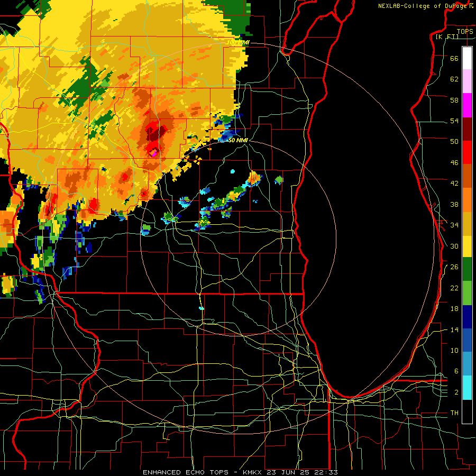The height and width of the screenshot is (476, 476).
Task: Click the legend value 26
Action: [x=454, y=267]
